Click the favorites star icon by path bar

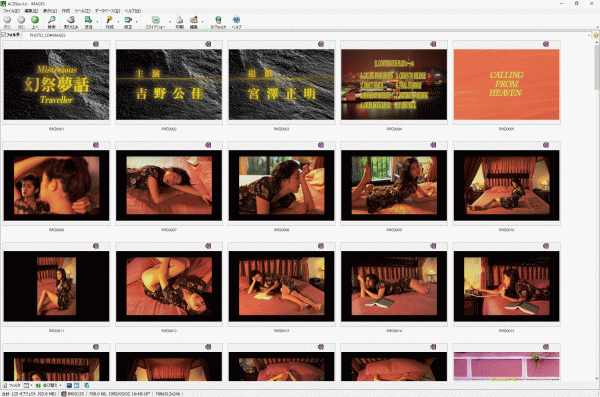tap(596, 35)
